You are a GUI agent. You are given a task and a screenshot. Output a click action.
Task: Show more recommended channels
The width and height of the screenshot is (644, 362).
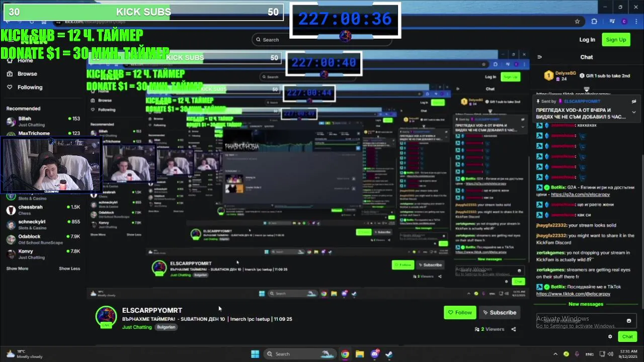[17, 268]
